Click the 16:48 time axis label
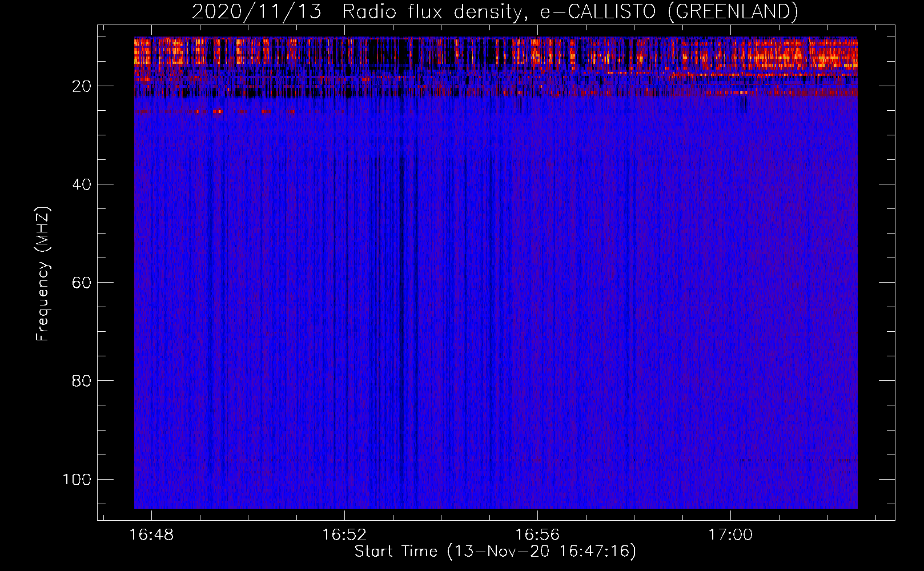The image size is (924, 571). pyautogui.click(x=151, y=535)
